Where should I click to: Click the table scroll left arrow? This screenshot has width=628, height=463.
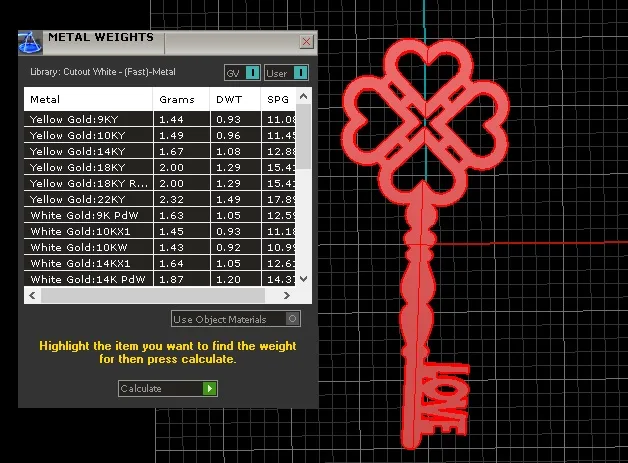tap(32, 296)
